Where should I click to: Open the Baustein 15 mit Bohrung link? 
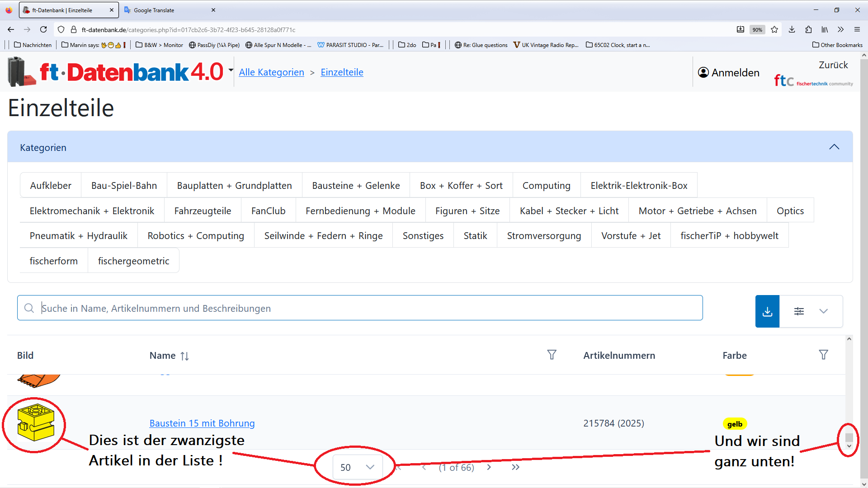coord(202,423)
